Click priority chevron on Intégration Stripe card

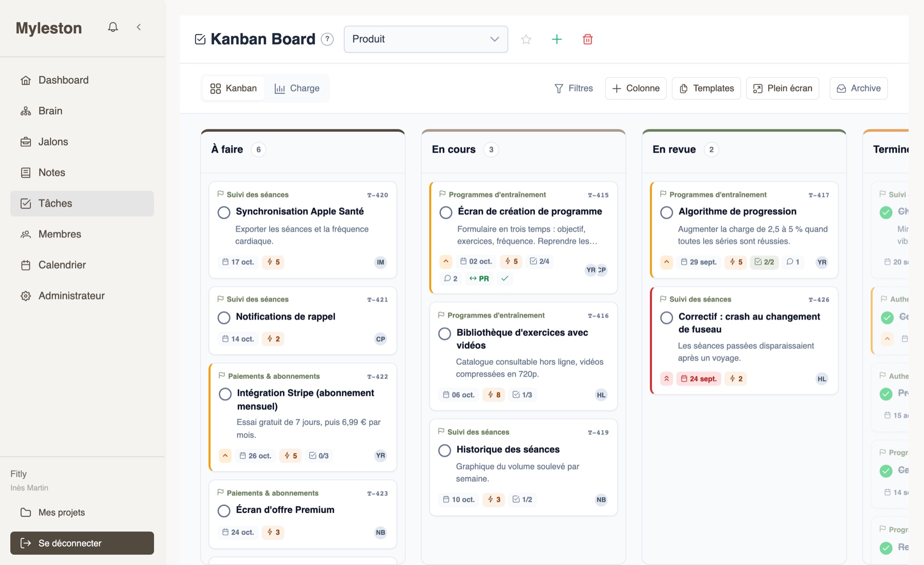[x=225, y=456]
